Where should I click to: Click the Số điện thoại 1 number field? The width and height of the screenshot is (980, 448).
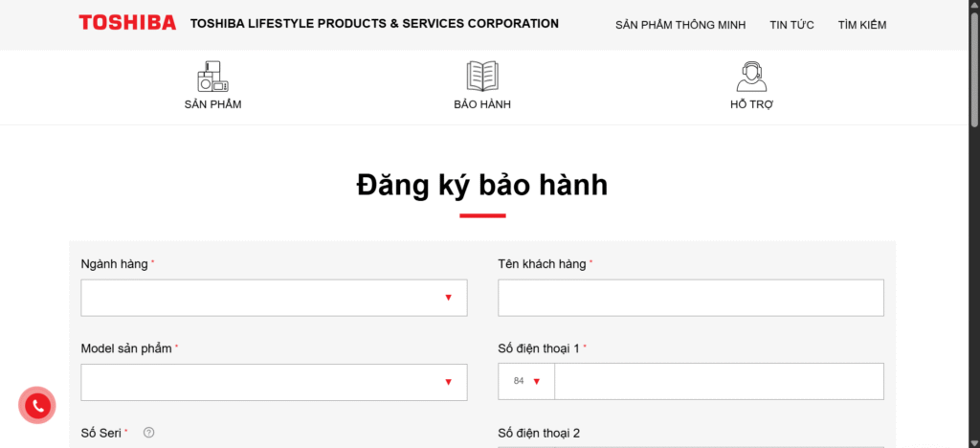(718, 381)
